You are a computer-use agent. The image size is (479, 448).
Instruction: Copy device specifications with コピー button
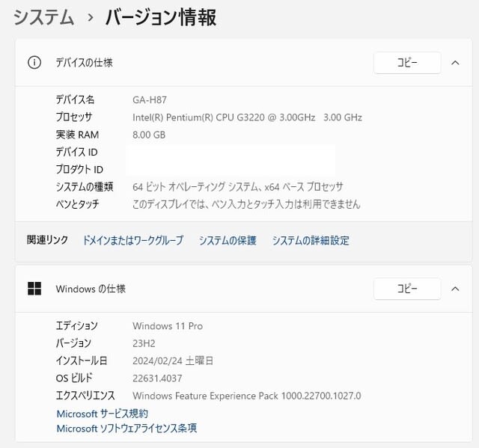pos(407,63)
